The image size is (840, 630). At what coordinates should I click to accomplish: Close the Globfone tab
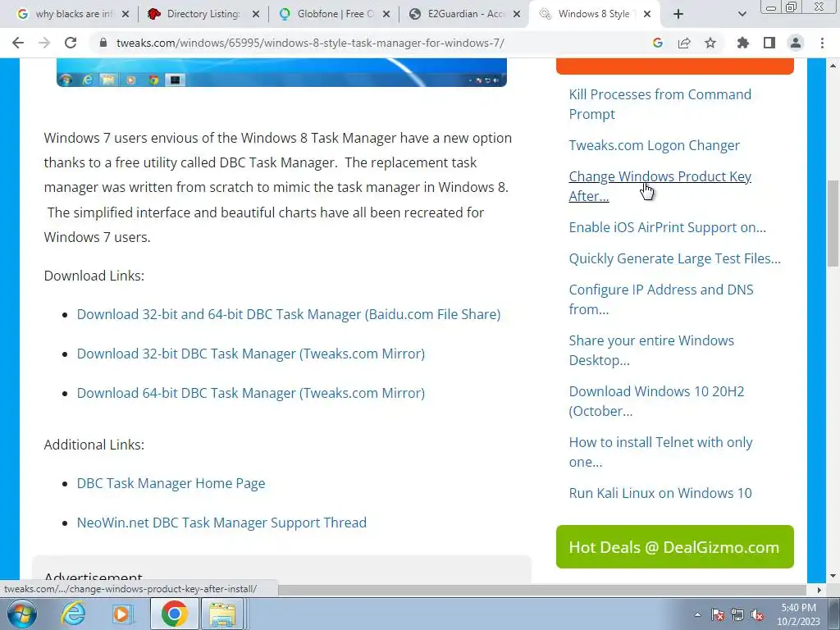pos(386,14)
